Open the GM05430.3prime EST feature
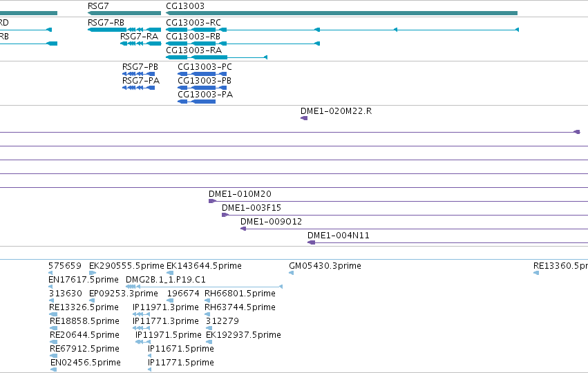The image size is (588, 373). (292, 273)
